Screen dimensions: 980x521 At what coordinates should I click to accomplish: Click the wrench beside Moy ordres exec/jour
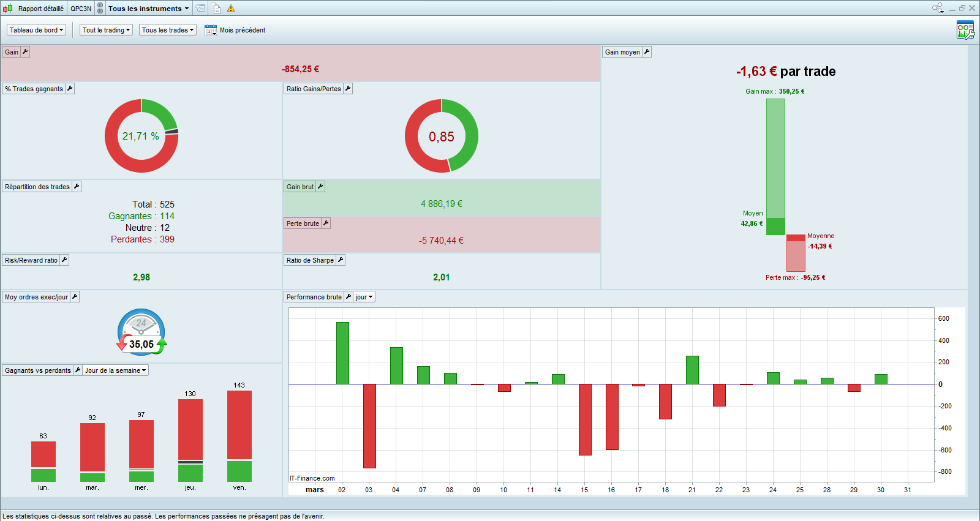tap(75, 297)
